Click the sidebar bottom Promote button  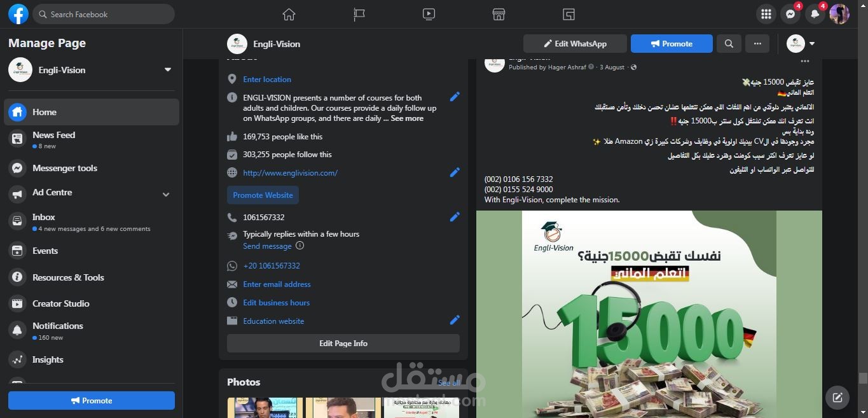pyautogui.click(x=92, y=400)
